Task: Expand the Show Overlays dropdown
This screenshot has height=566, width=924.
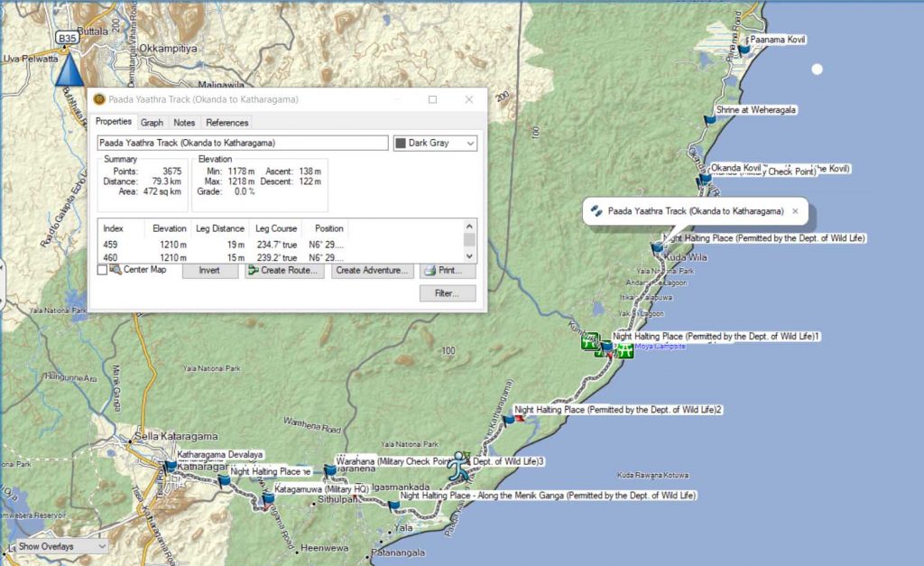Action: tap(59, 546)
